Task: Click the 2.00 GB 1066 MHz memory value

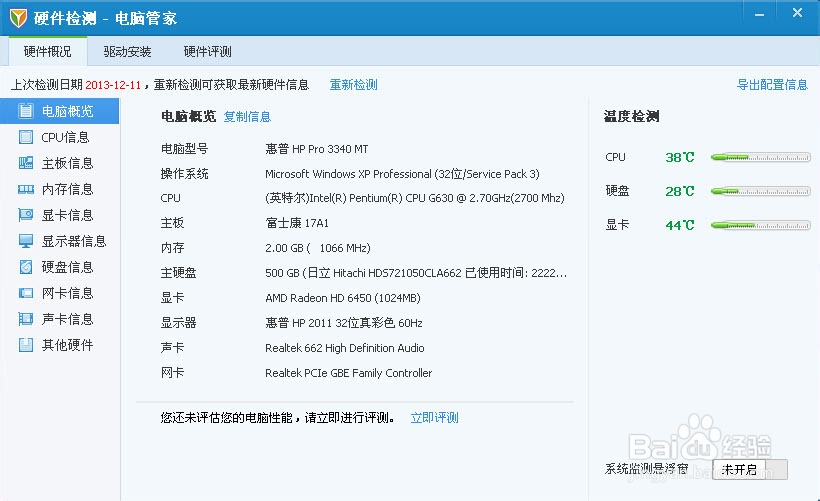Action: [x=317, y=248]
